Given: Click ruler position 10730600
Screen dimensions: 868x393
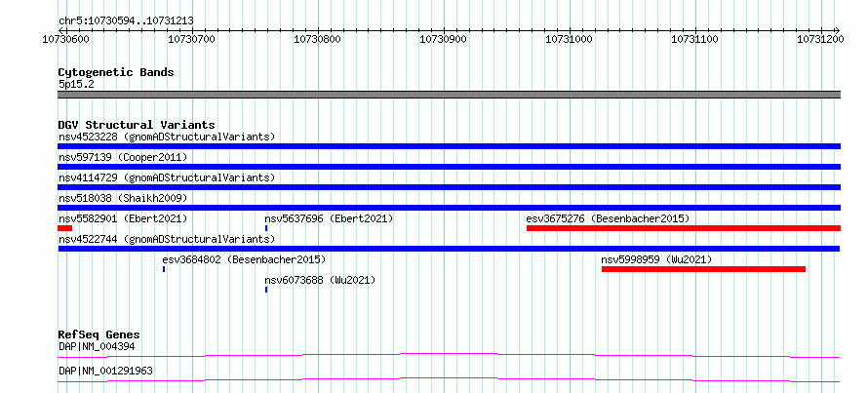Looking at the screenshot, I should pyautogui.click(x=65, y=39).
